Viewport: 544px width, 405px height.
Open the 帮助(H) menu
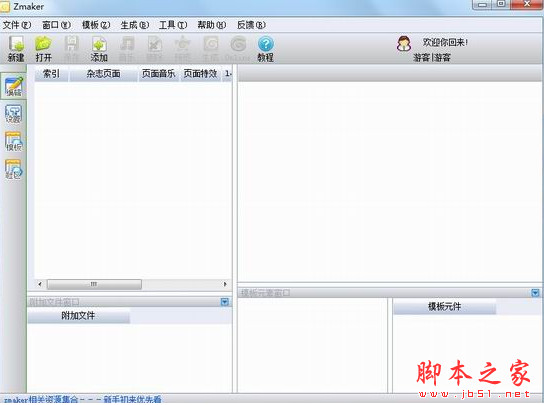pyautogui.click(x=212, y=25)
